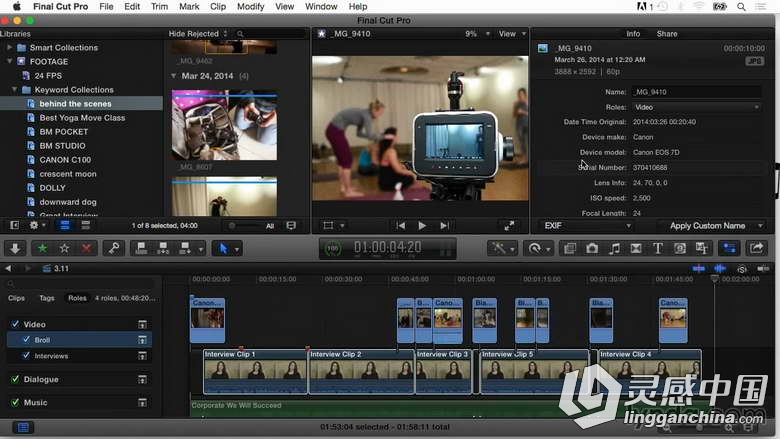Open the EXIF metadata view dropdown
The height and width of the screenshot is (439, 780).
[586, 226]
